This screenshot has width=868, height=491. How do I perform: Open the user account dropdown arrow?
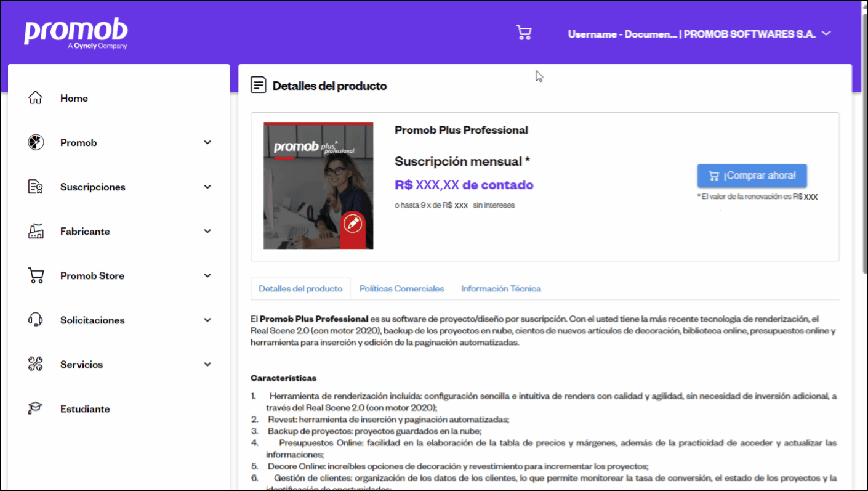click(x=826, y=34)
